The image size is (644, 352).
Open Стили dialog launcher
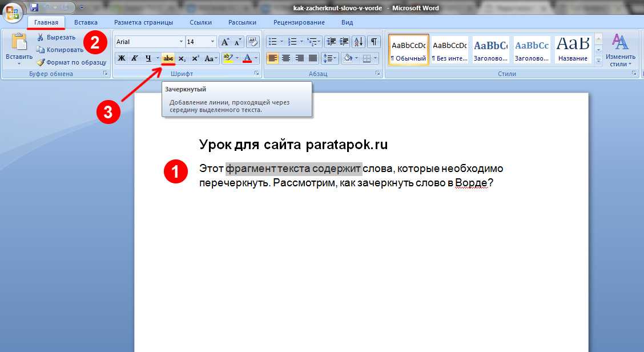[634, 73]
